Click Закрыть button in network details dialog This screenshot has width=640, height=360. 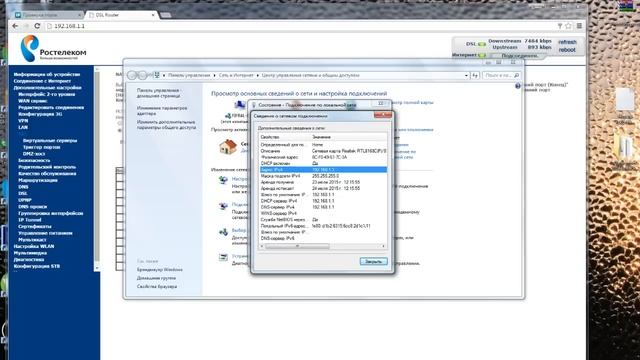coord(373,261)
